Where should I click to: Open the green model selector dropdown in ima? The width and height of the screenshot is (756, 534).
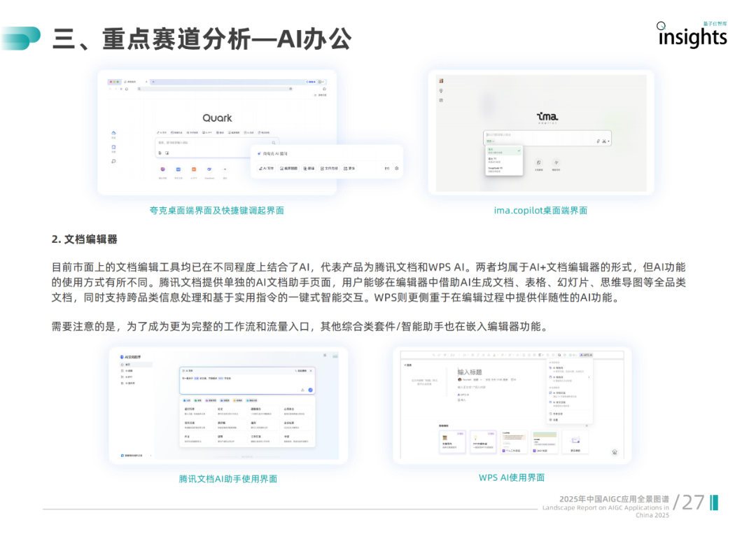tap(490, 141)
